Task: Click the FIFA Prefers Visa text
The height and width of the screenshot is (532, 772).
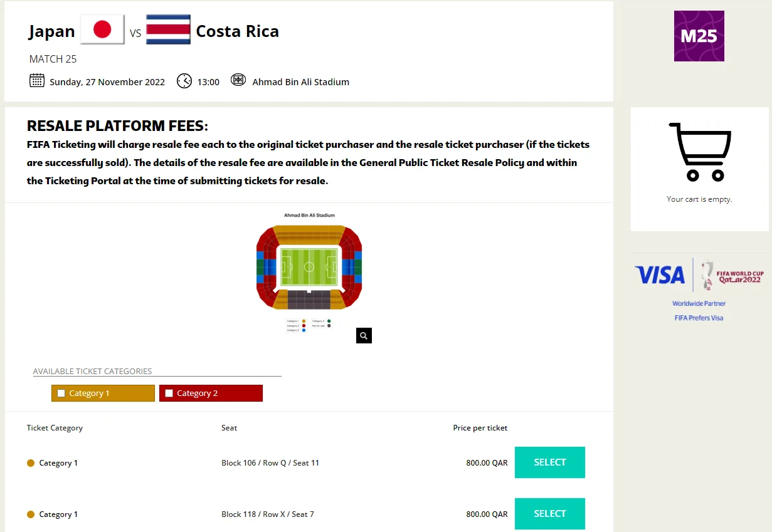Action: [699, 318]
